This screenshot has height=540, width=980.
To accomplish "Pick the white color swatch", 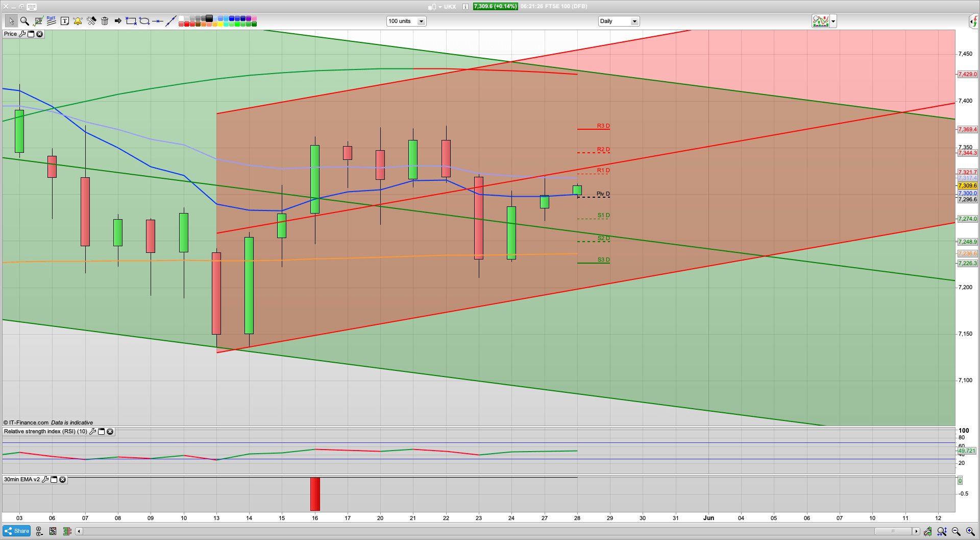I will [x=181, y=18].
